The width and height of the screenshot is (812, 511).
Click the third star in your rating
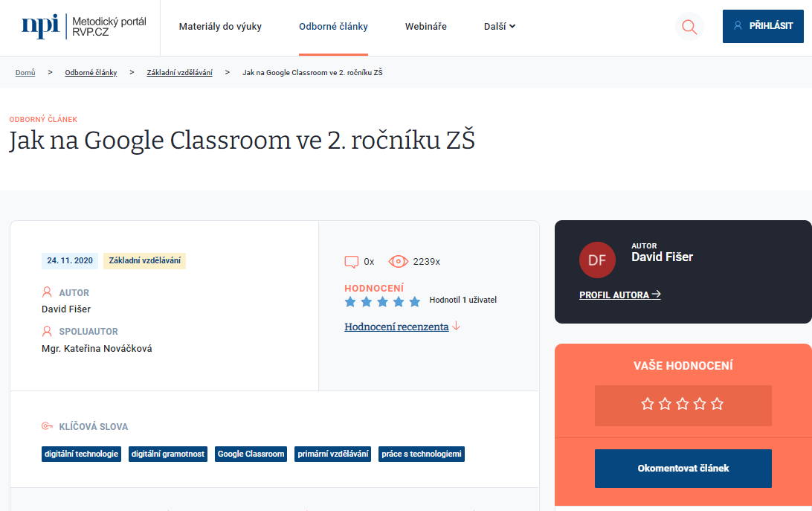pyautogui.click(x=683, y=404)
